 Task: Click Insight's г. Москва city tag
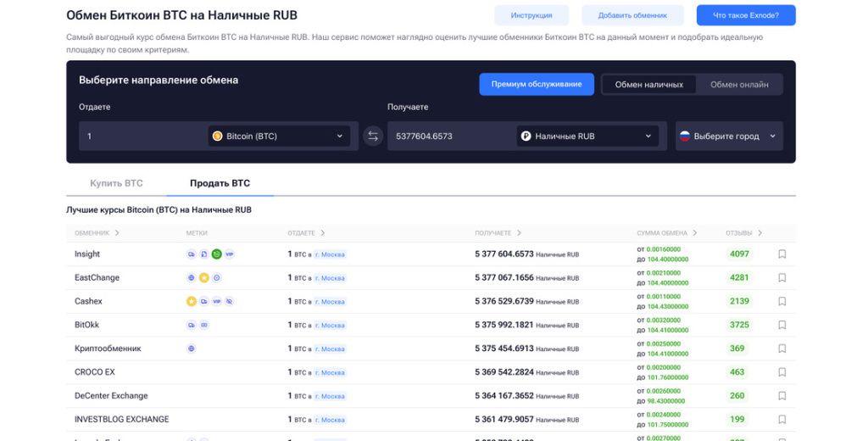pos(330,255)
